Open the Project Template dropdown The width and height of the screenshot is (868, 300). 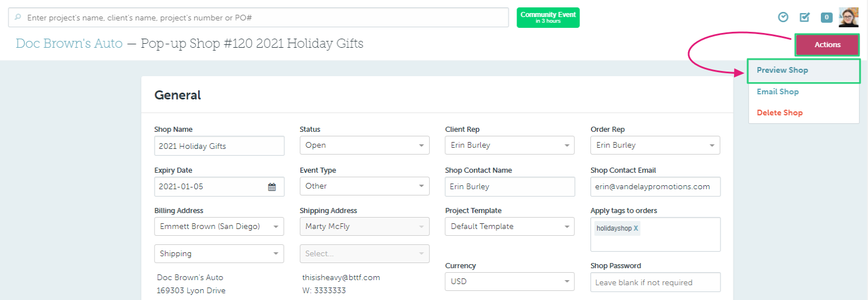pyautogui.click(x=510, y=227)
